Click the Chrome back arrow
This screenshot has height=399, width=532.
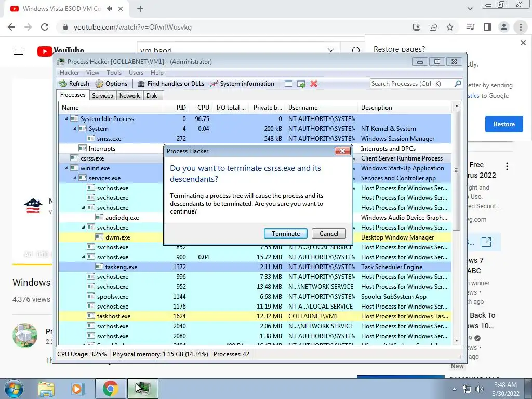pos(11,27)
